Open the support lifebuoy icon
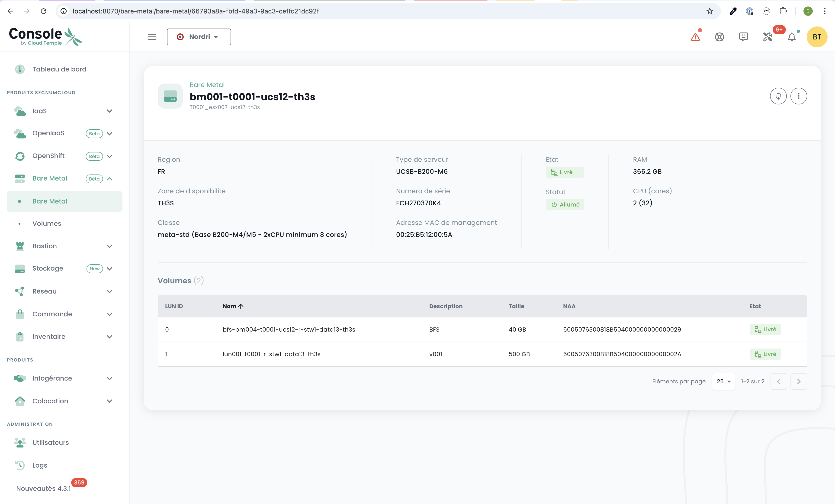The height and width of the screenshot is (504, 835). (x=719, y=37)
